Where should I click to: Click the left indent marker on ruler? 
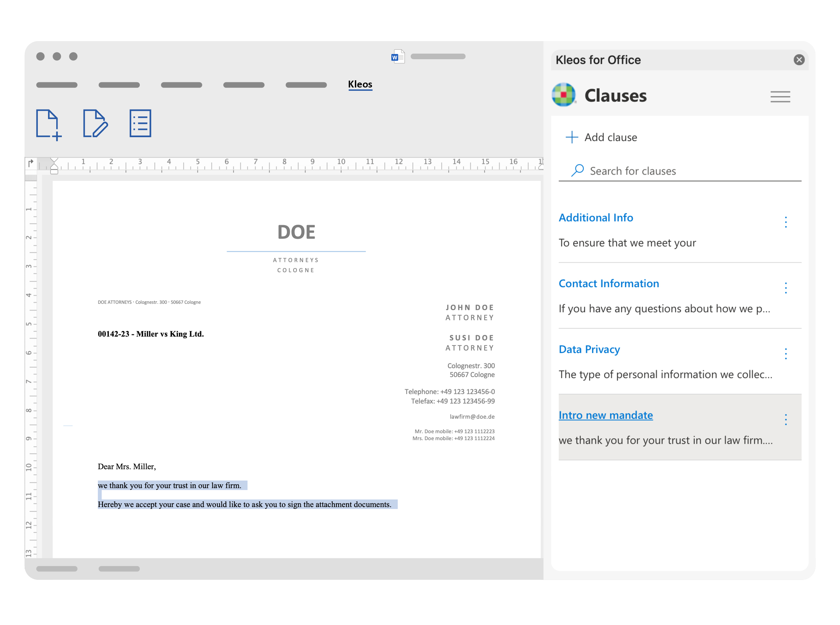pyautogui.click(x=54, y=171)
